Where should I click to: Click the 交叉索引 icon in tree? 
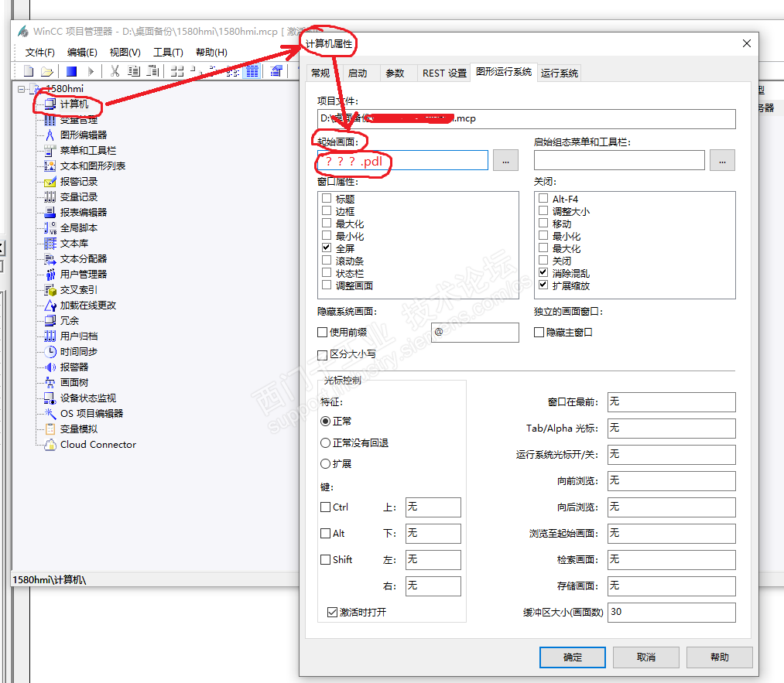[50, 290]
